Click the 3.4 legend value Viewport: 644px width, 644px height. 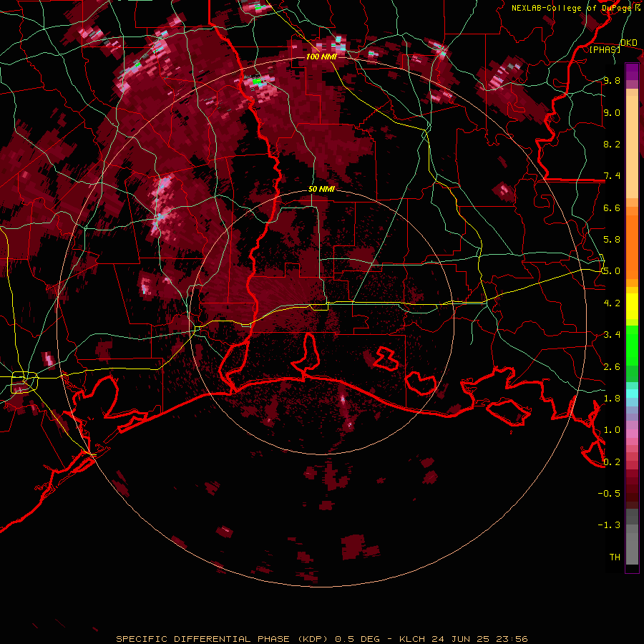tap(612, 335)
